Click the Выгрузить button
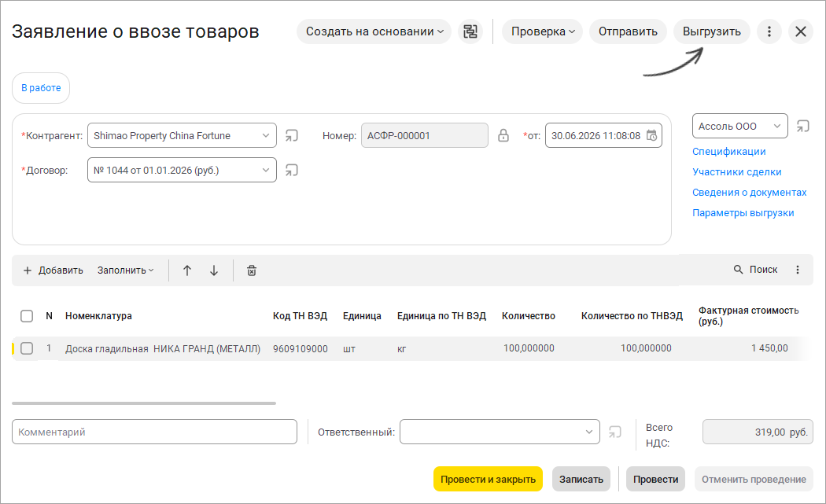 [712, 31]
